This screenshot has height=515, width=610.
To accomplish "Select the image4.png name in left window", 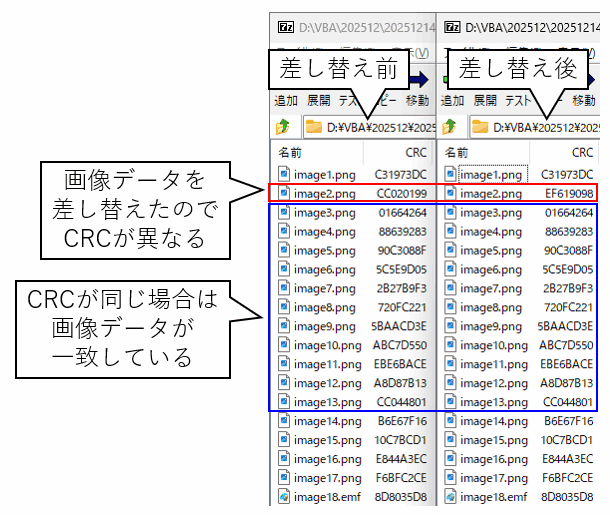I will (x=324, y=232).
